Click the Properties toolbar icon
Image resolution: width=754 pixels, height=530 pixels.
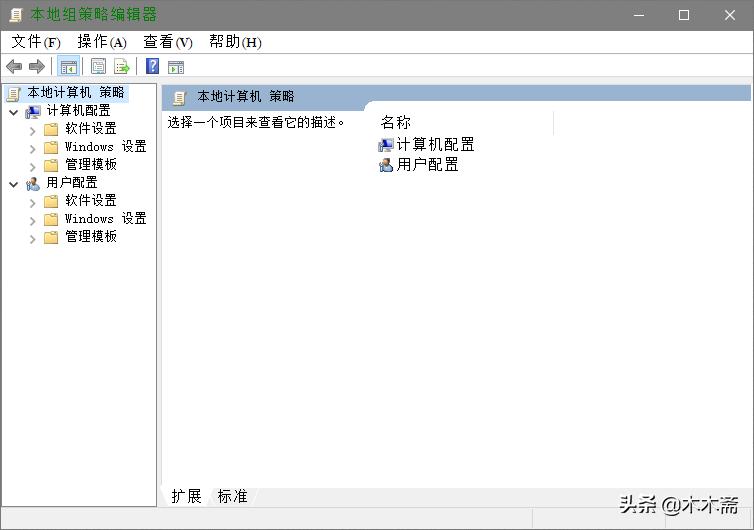[x=99, y=66]
